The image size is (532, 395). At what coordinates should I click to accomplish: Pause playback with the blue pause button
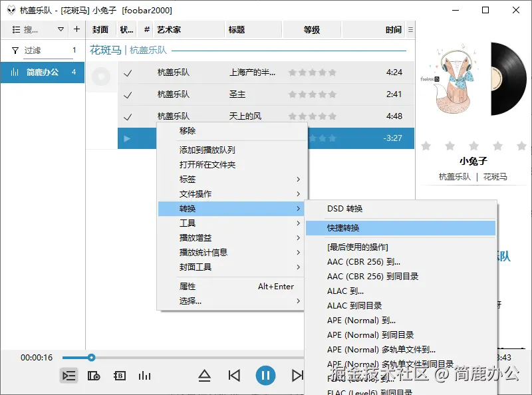[265, 374]
